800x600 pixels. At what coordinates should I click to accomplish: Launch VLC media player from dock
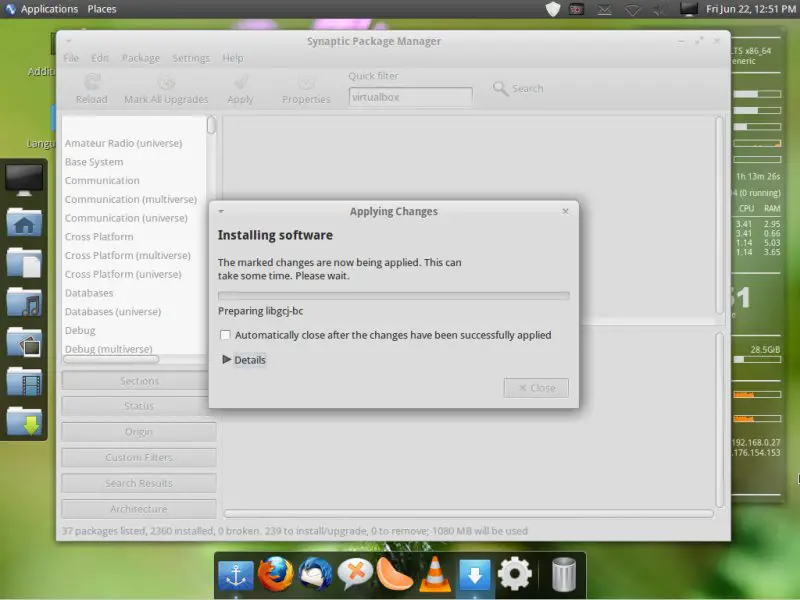435,574
